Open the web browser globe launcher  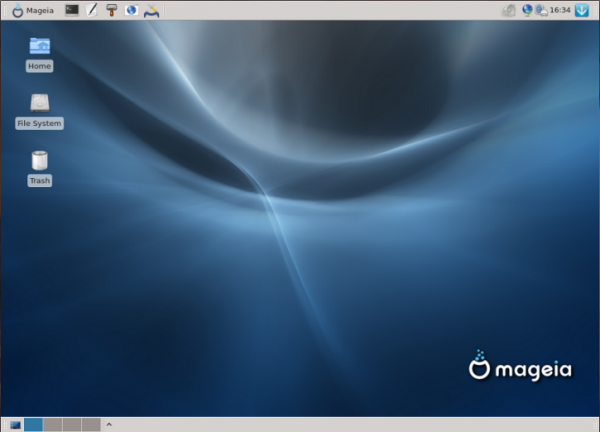[x=131, y=10]
